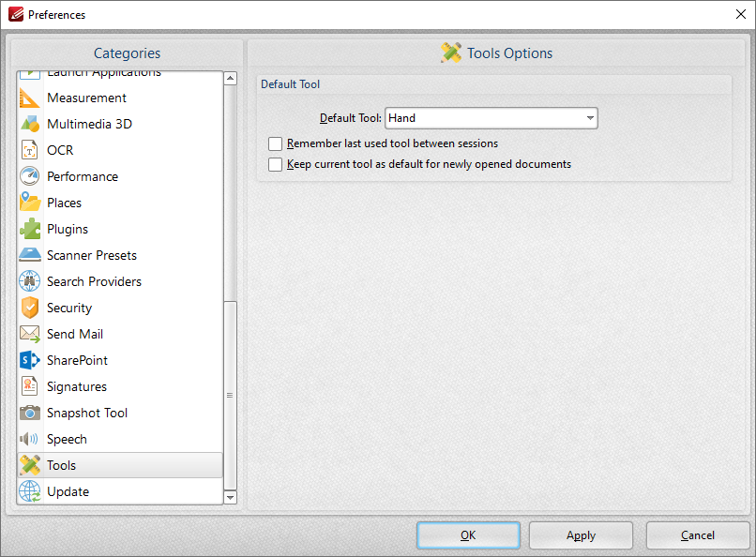756x557 pixels.
Task: Click the OCR document icon
Action: click(x=29, y=150)
